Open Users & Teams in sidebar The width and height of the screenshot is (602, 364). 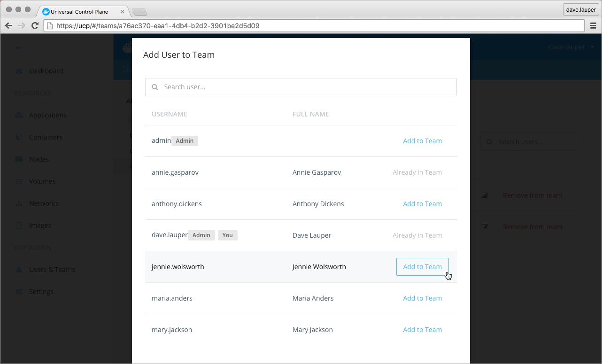point(52,270)
